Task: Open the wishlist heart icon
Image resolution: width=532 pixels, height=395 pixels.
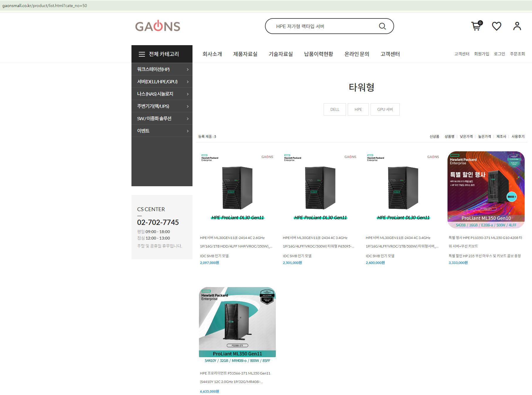Action: 496,26
